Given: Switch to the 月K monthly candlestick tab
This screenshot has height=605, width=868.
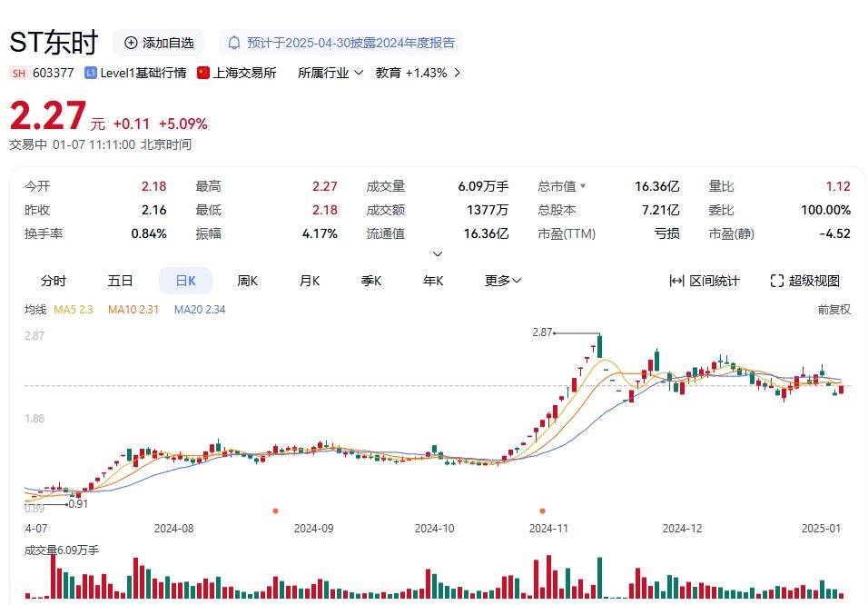Looking at the screenshot, I should [x=309, y=281].
